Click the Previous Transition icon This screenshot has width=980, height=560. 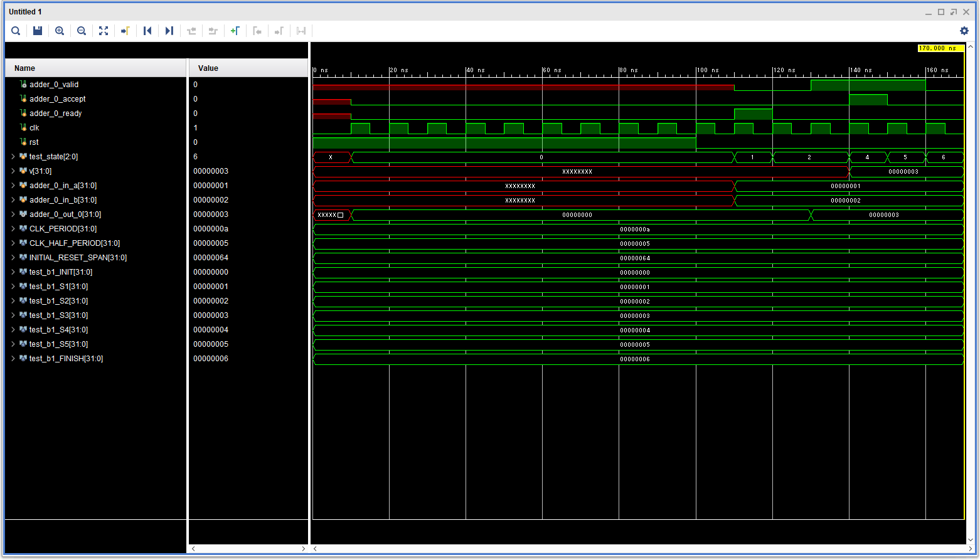[191, 31]
